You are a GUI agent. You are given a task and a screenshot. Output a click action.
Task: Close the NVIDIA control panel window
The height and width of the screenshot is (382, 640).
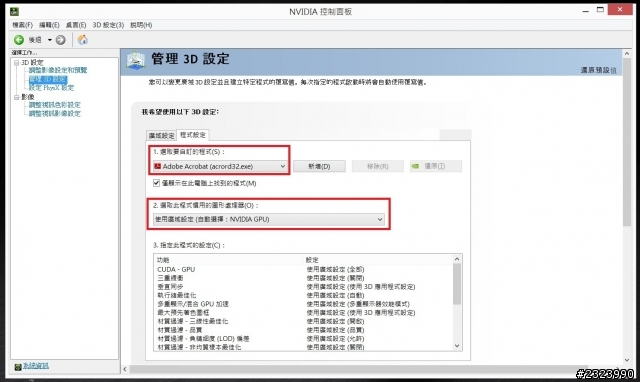[620, 9]
